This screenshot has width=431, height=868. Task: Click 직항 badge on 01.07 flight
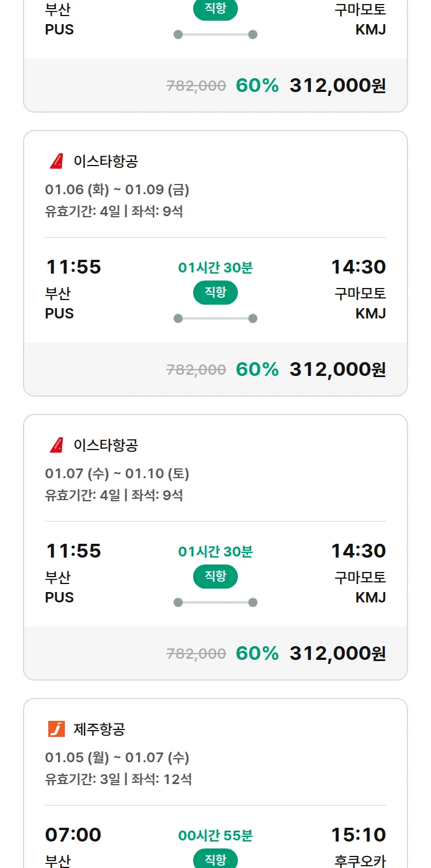pos(215,577)
